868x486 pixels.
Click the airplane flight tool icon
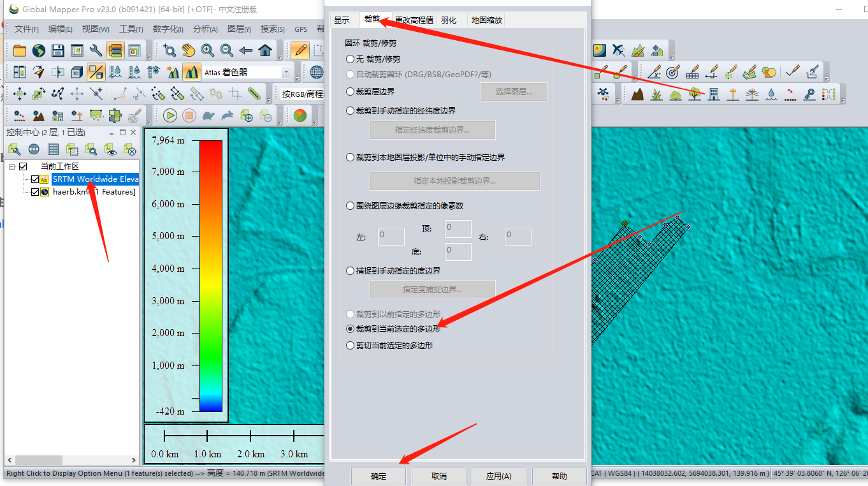[x=618, y=50]
